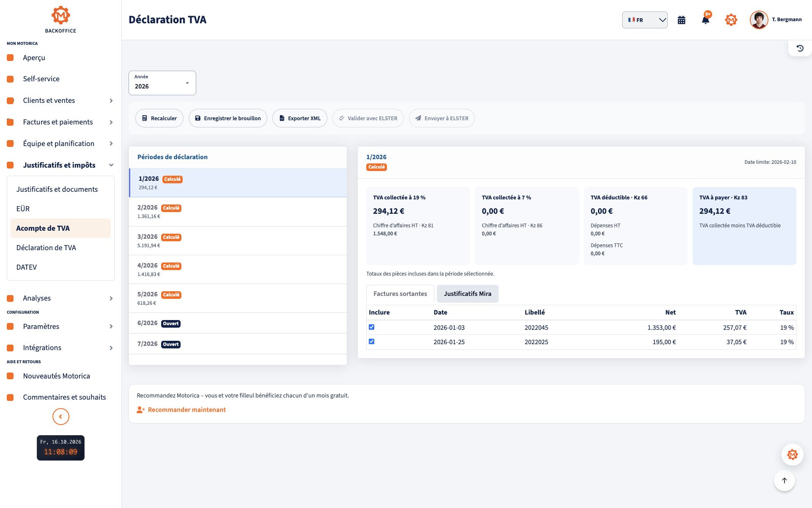Click the save icon on Enregistrer le brouillon
The image size is (812, 508).
[198, 119]
